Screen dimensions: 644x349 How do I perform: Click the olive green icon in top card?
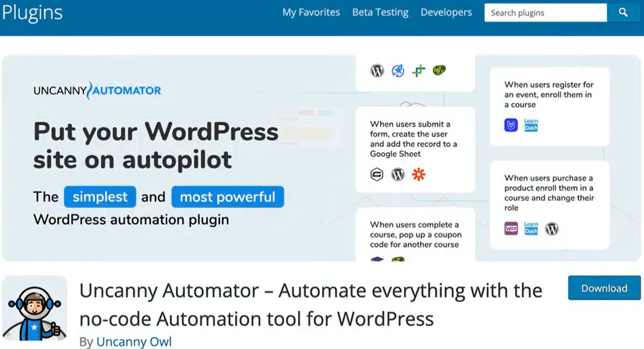point(439,70)
